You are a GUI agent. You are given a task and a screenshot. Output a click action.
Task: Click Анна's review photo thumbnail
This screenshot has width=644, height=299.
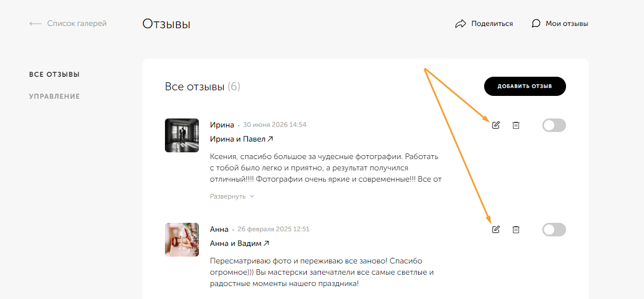point(181,240)
